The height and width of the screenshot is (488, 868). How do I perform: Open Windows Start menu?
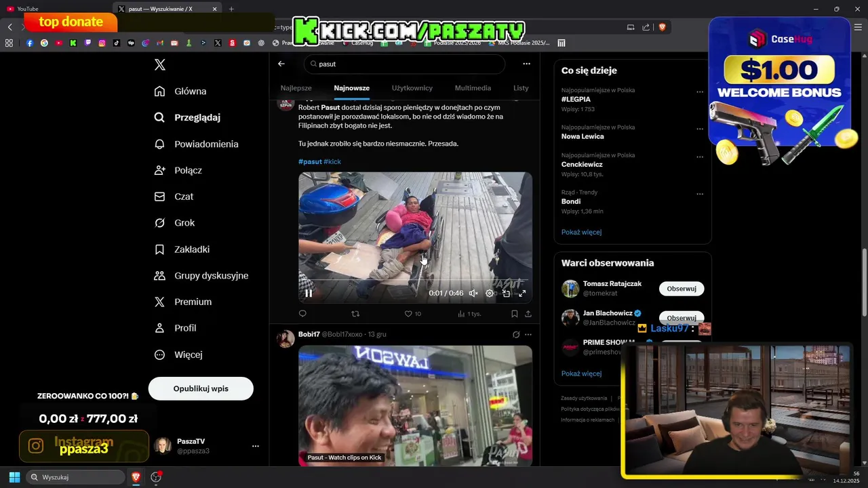tap(14, 477)
